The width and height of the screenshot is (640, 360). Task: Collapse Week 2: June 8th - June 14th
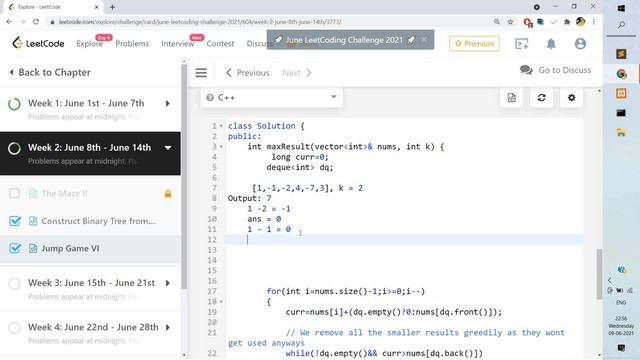(x=168, y=148)
